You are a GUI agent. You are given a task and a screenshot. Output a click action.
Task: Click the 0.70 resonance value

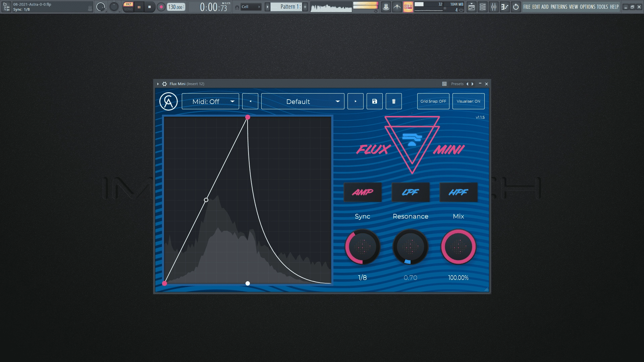pos(411,278)
